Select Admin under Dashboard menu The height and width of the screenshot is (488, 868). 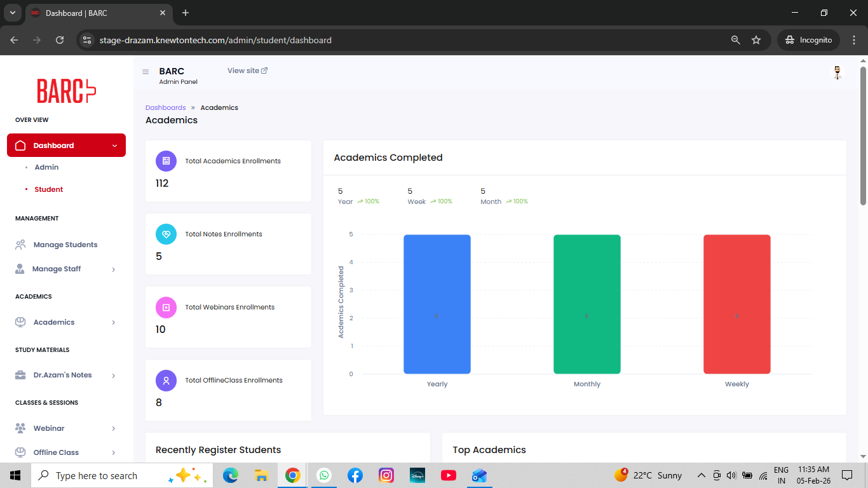click(46, 167)
